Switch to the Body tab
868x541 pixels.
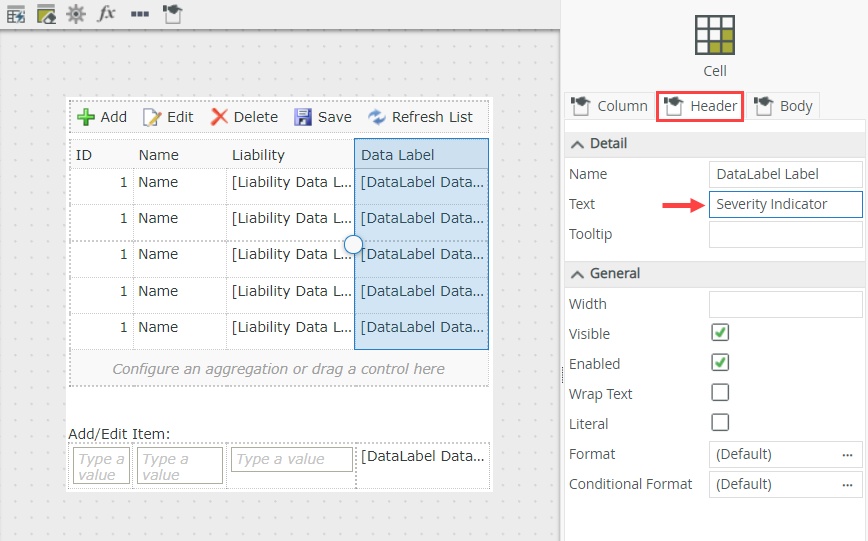pyautogui.click(x=784, y=106)
